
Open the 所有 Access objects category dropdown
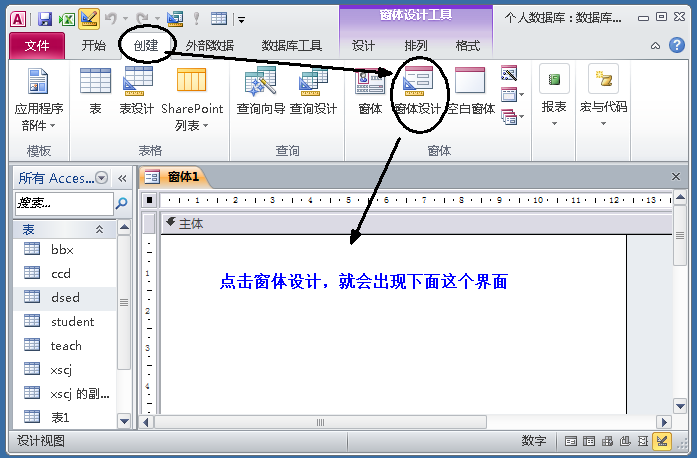(102, 178)
